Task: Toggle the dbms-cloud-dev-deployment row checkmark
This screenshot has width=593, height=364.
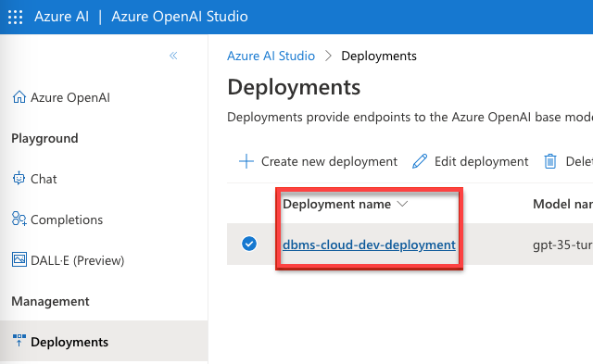Action: point(249,244)
